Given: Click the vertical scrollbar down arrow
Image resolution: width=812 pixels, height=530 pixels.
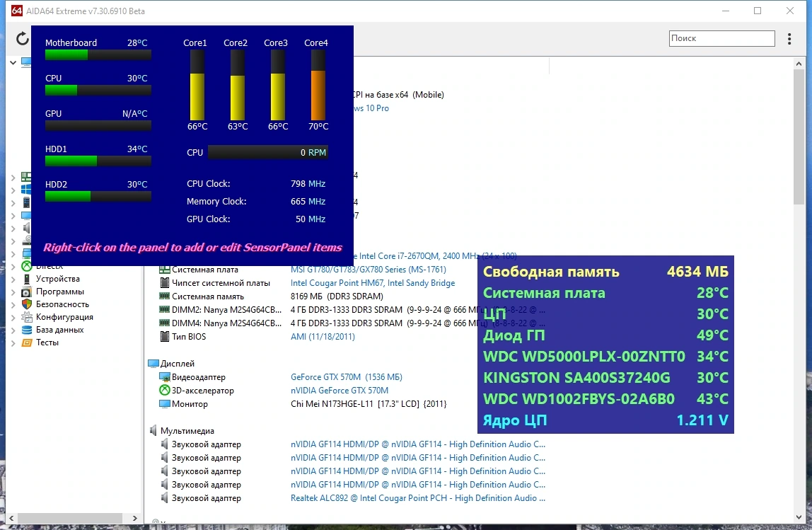Looking at the screenshot, I should tap(799, 517).
